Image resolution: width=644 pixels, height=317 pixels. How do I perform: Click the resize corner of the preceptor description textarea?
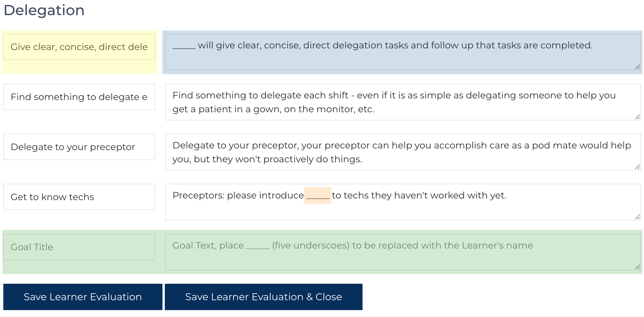tap(637, 167)
